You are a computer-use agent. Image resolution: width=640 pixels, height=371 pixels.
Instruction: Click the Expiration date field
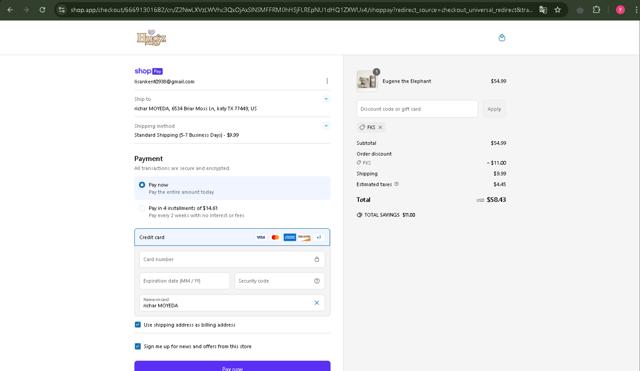pyautogui.click(x=184, y=281)
